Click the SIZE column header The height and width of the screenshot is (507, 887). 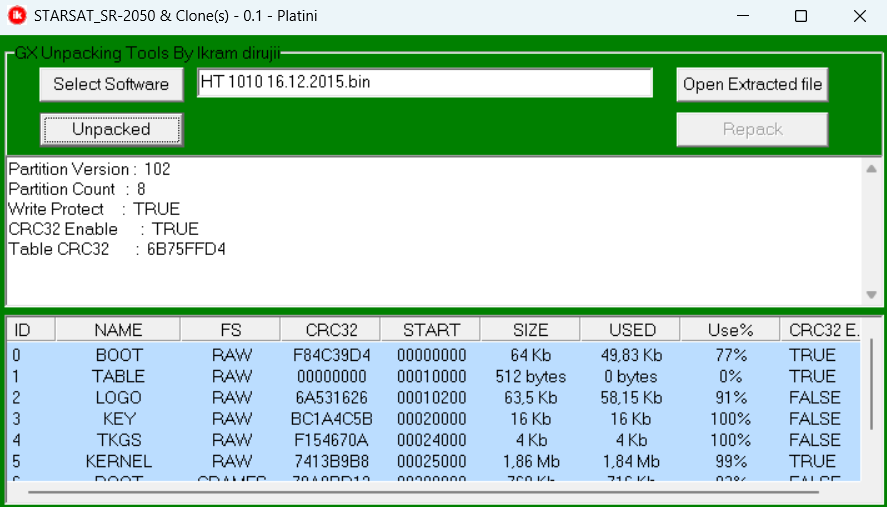531,329
